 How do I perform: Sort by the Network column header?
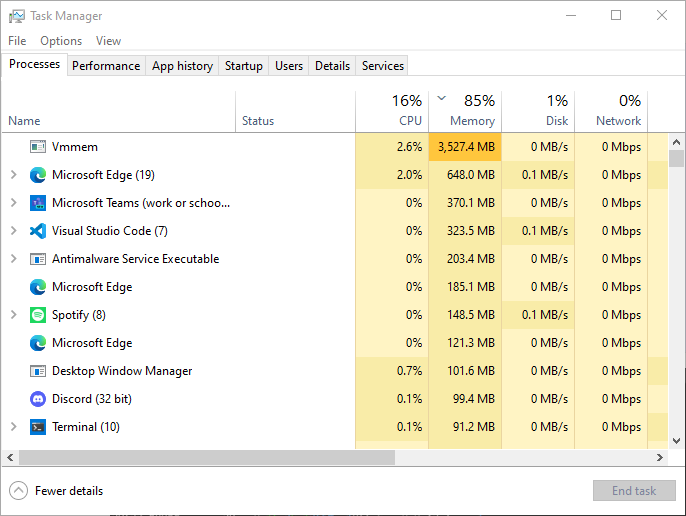[611, 112]
